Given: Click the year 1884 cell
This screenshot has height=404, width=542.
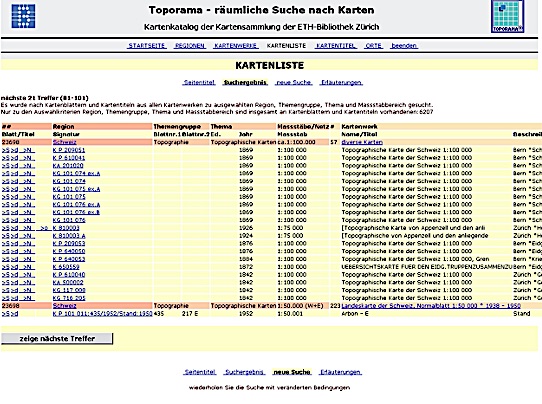Looking at the screenshot, I should coord(246,259).
